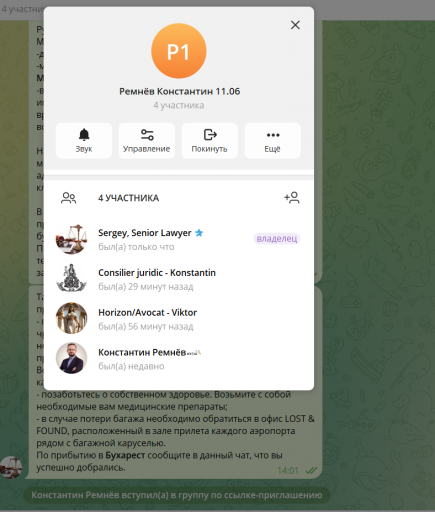
Task: Click 'был(а) 56 минут назад' status
Action: (146, 326)
